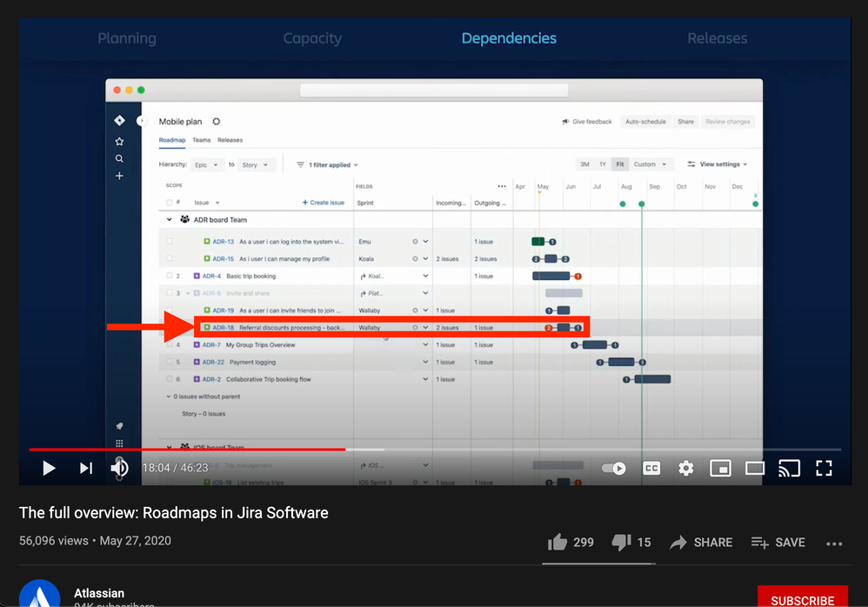Click Review changes button
The width and height of the screenshot is (868, 607).
727,122
